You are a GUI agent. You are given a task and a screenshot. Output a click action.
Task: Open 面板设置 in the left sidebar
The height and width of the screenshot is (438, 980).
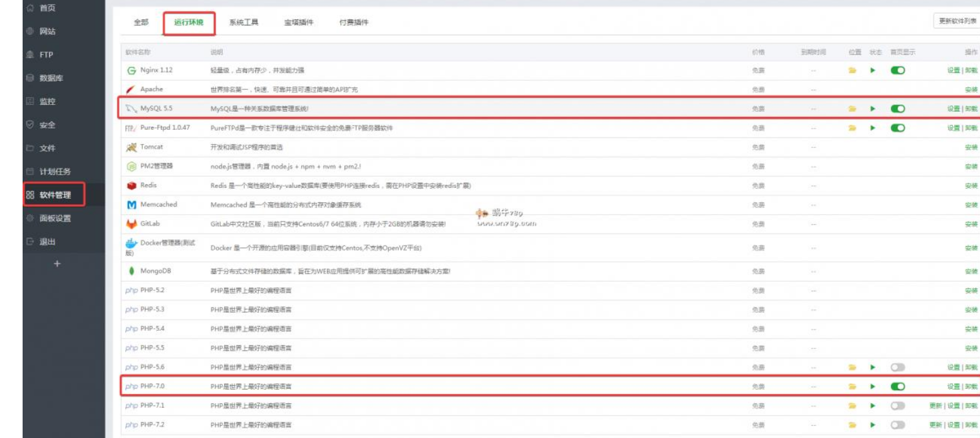click(x=55, y=218)
